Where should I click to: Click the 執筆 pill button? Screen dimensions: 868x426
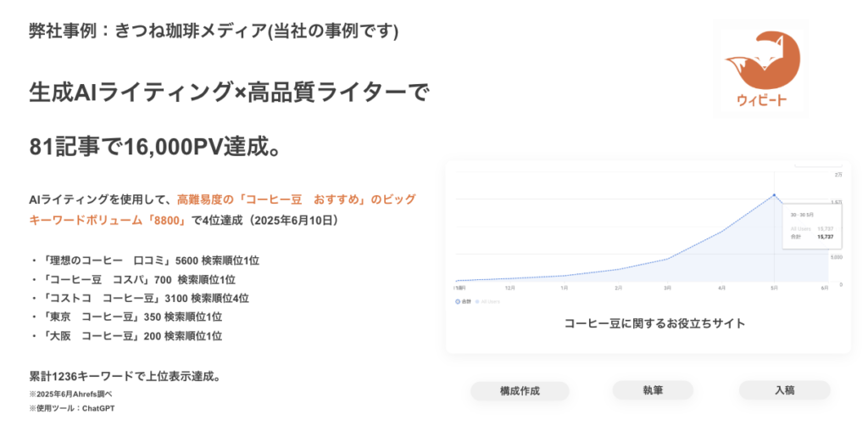click(x=652, y=390)
